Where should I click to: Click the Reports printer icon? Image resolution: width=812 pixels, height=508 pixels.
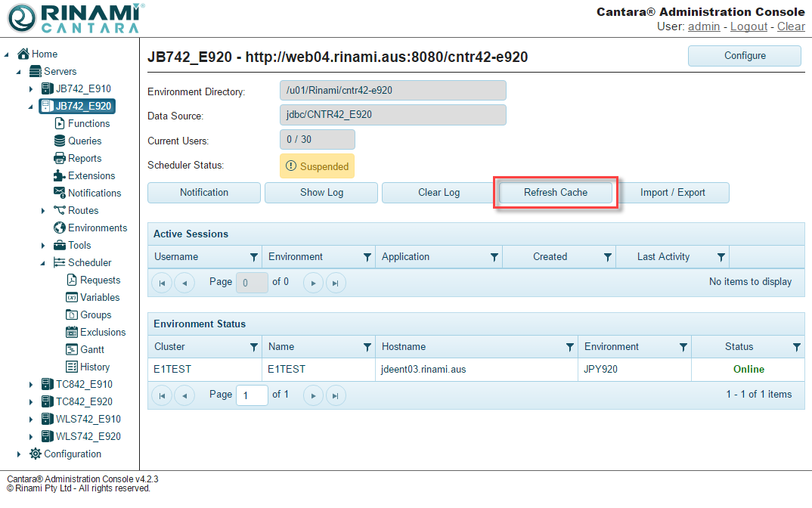tap(60, 158)
